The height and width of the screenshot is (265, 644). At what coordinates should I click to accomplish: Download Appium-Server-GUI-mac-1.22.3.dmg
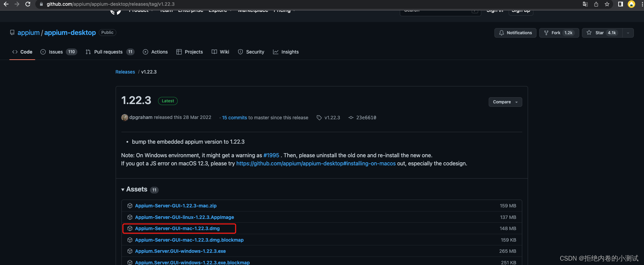click(177, 228)
